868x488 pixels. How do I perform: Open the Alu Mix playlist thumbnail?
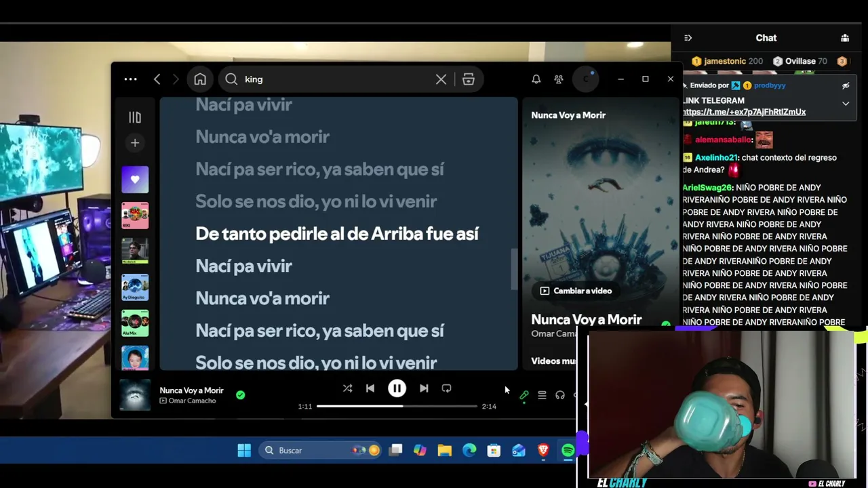135,323
